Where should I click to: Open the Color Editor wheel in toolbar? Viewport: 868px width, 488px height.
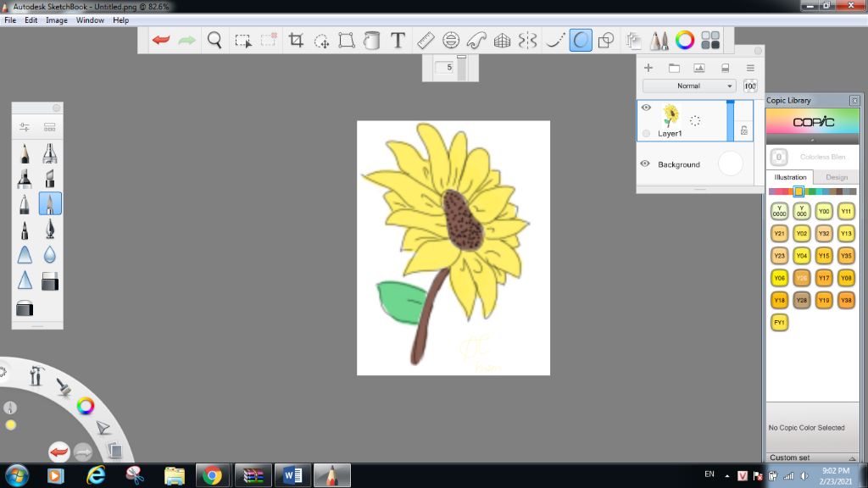pyautogui.click(x=684, y=41)
